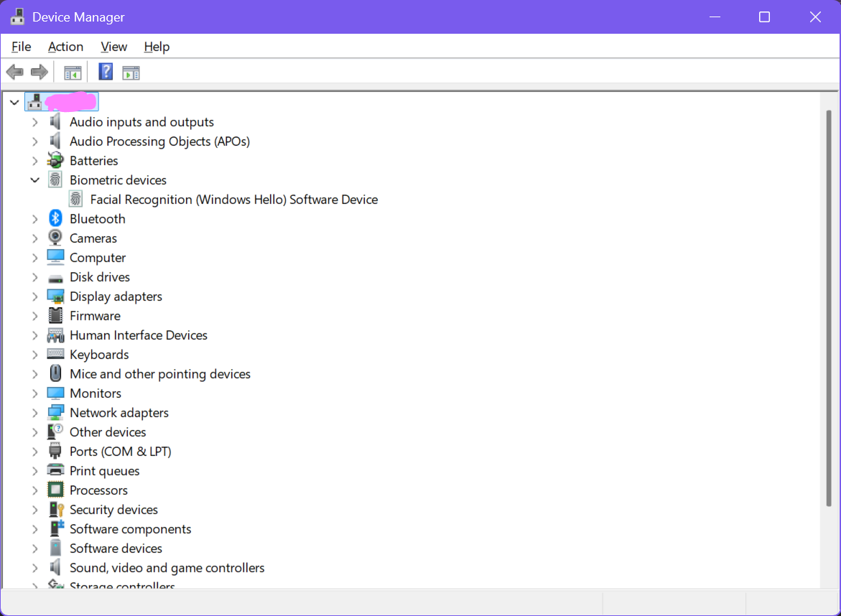Screen dimensions: 841x616
Task: Click the Facial Recognition device fingerprint icon
Action: pos(75,199)
